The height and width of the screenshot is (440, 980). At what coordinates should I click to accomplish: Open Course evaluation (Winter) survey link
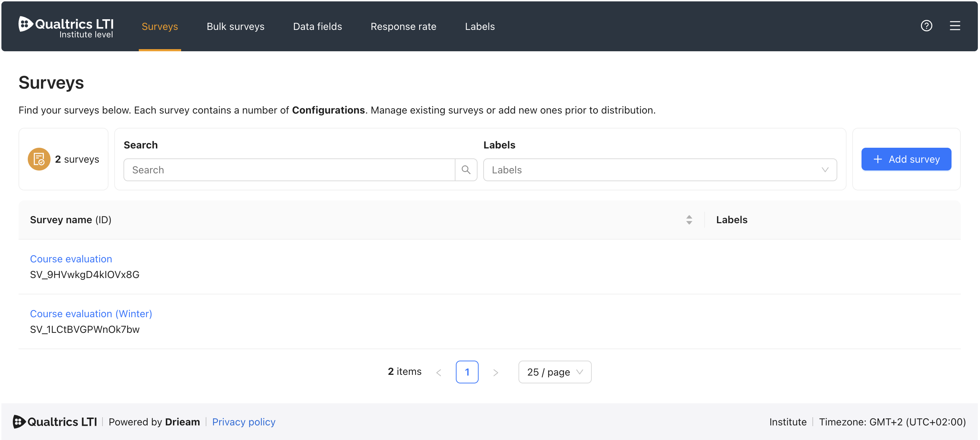91,314
